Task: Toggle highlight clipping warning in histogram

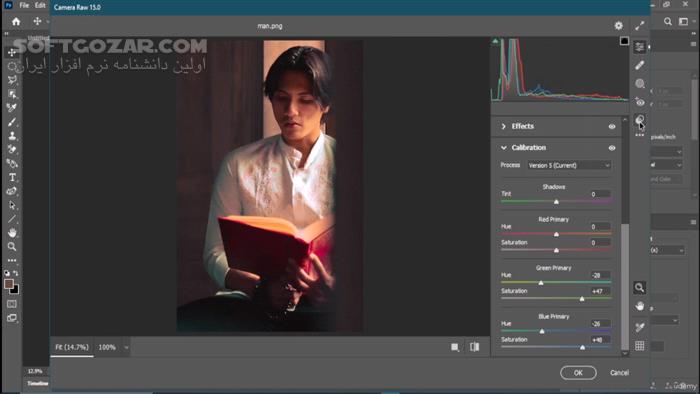Action: click(x=624, y=41)
